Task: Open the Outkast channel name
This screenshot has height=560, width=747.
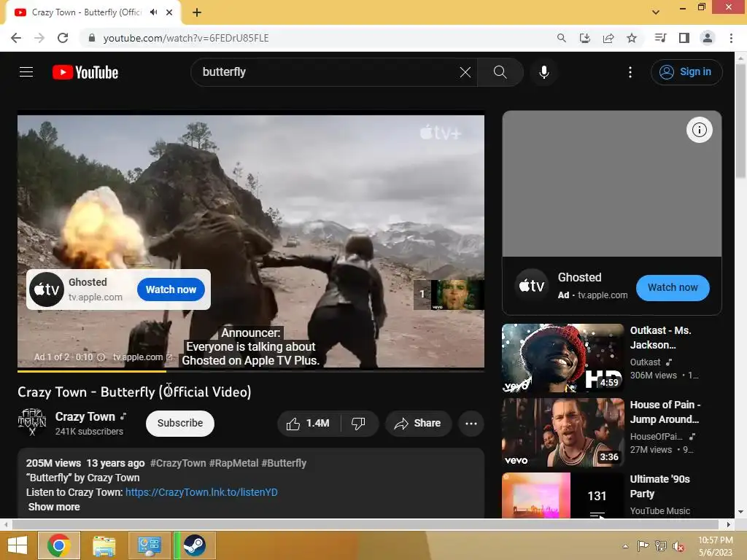Action: pyautogui.click(x=645, y=362)
